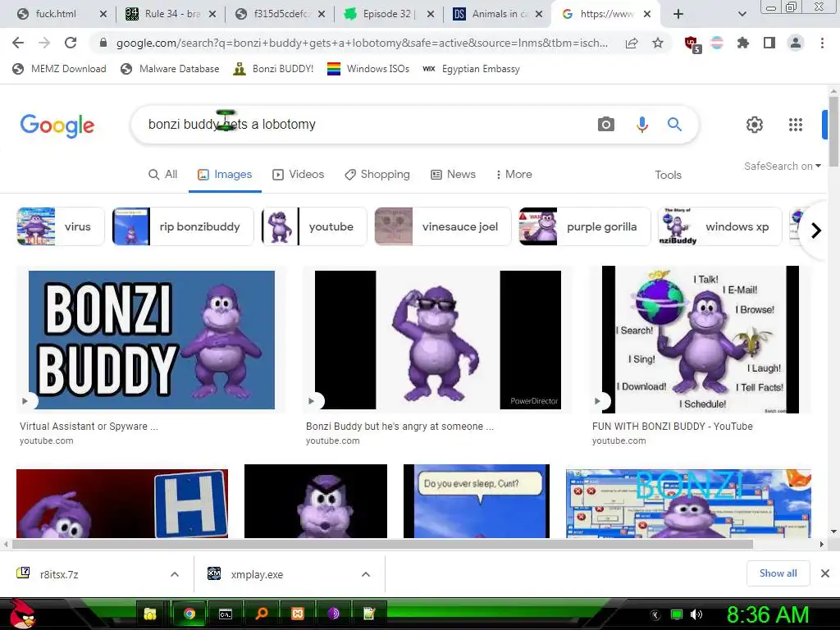
Task: Share this page from address bar
Action: coord(632,43)
